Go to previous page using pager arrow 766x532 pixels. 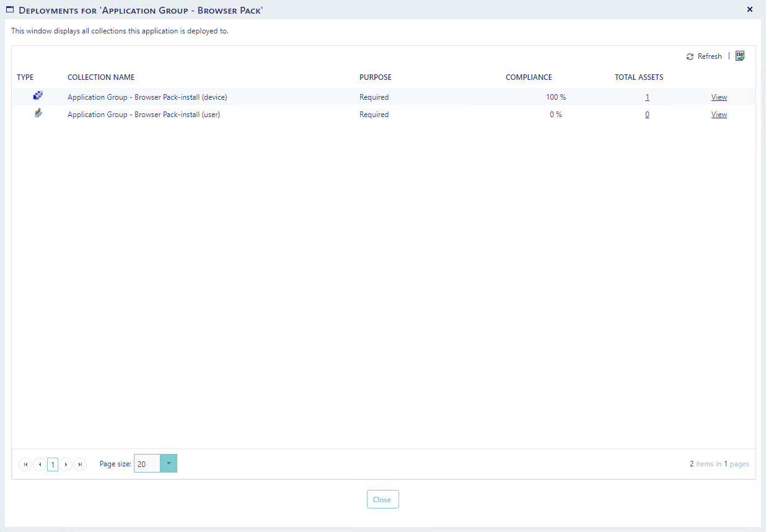(x=40, y=464)
